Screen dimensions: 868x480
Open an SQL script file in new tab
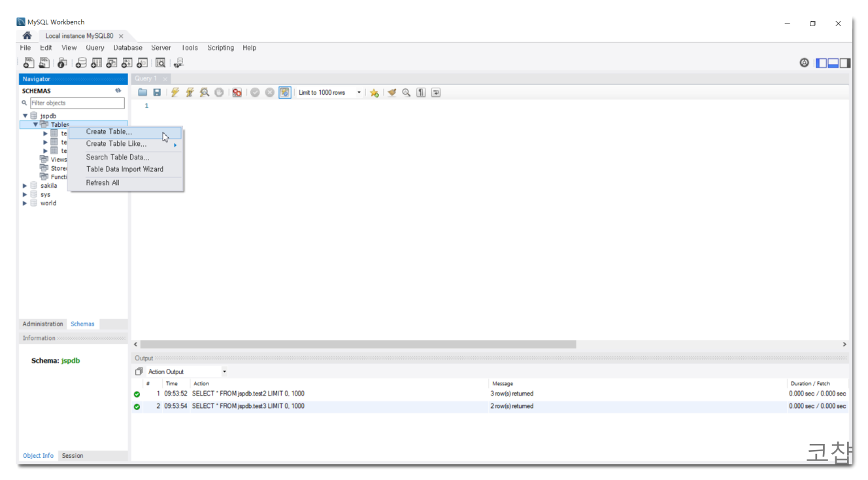click(x=44, y=63)
